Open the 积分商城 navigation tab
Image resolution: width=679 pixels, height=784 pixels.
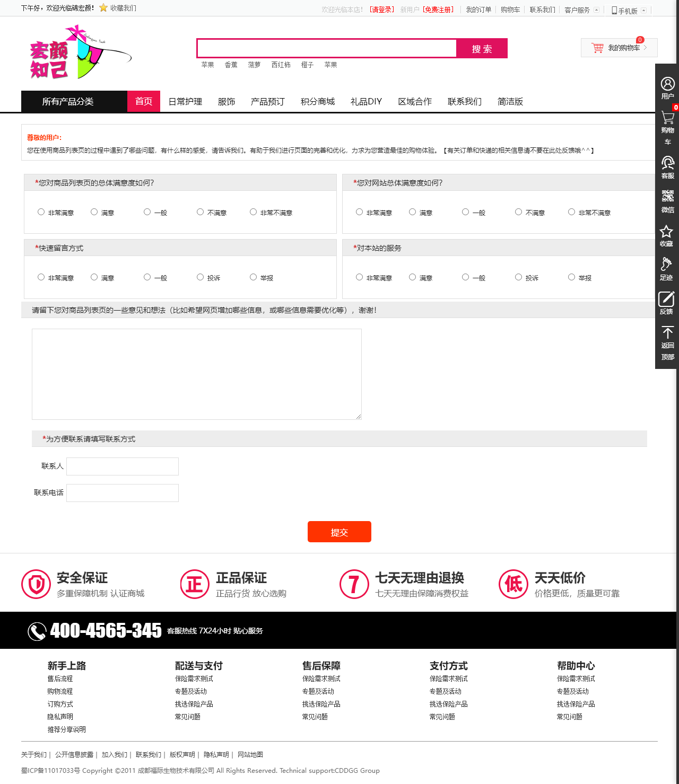coord(317,102)
